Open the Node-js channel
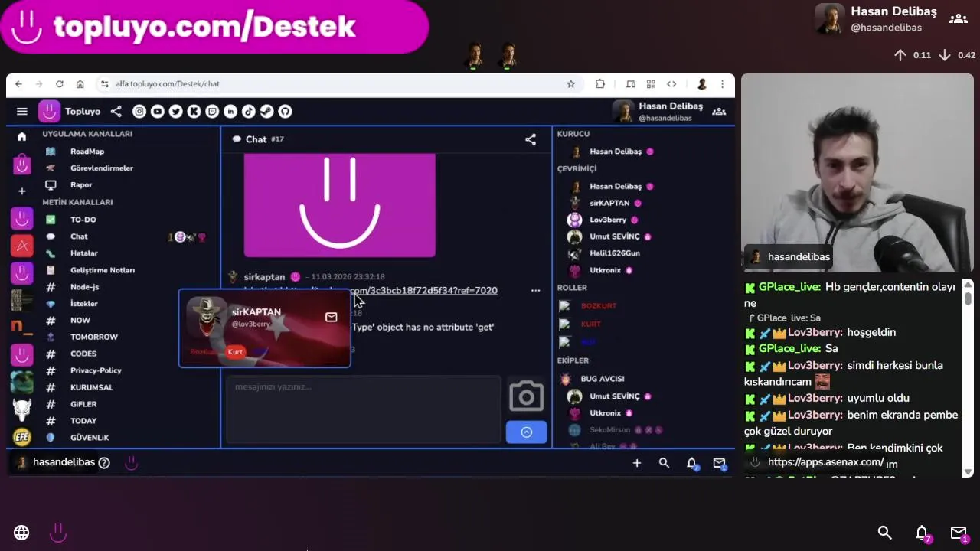 point(84,287)
